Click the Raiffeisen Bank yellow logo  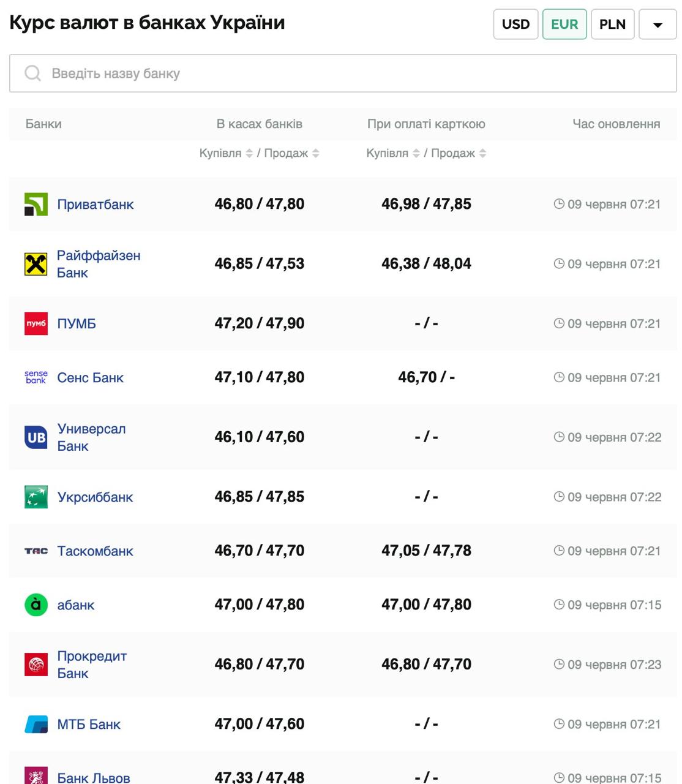point(36,264)
